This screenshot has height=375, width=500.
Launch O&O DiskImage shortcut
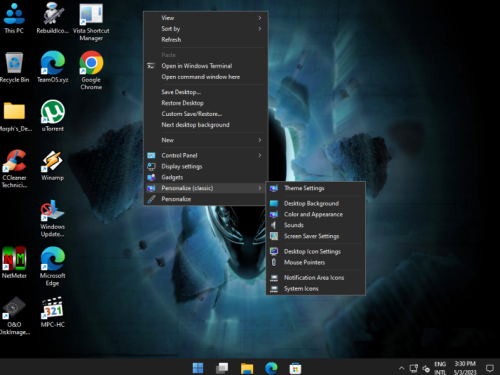click(14, 316)
